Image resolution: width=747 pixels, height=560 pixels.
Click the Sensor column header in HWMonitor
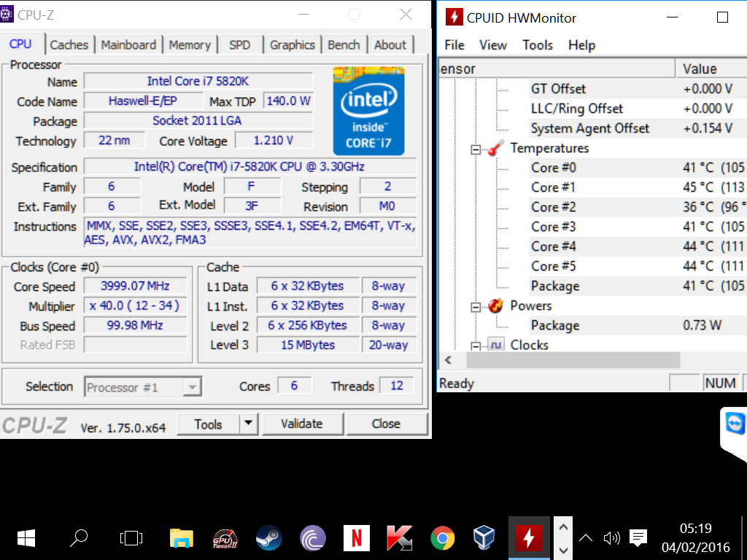pos(557,69)
